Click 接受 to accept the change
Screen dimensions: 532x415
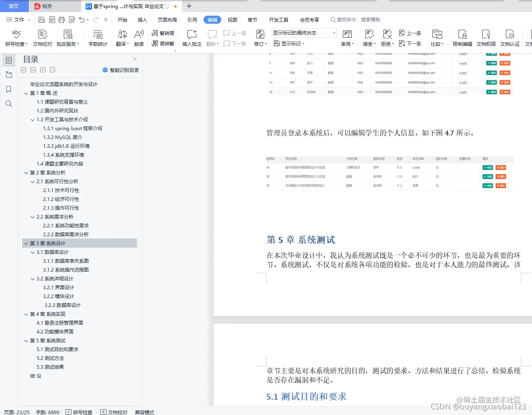click(369, 38)
